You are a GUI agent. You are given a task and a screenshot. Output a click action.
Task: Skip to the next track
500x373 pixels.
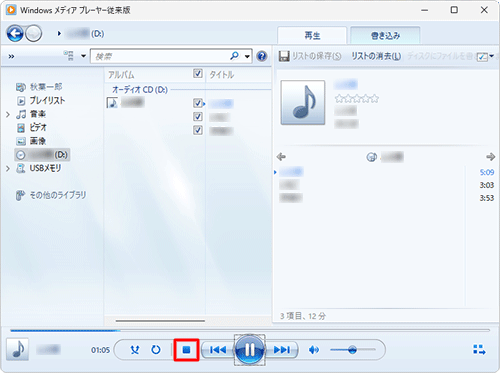coord(282,350)
